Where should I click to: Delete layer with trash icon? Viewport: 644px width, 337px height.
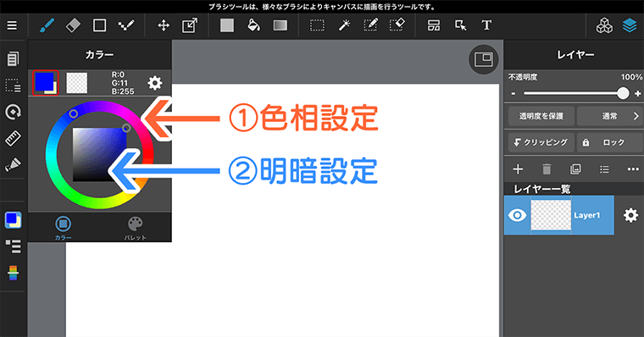coord(547,169)
